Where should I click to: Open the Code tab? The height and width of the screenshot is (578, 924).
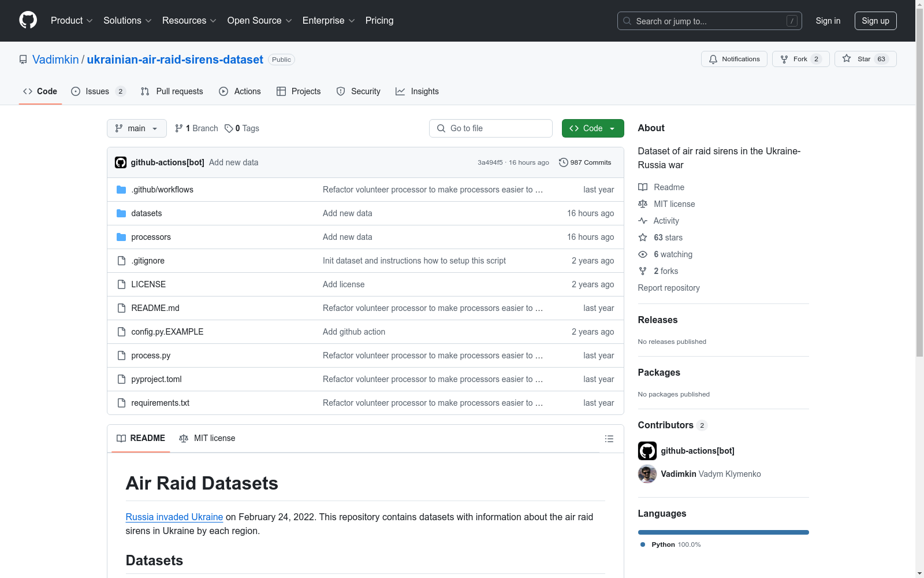[x=40, y=91]
